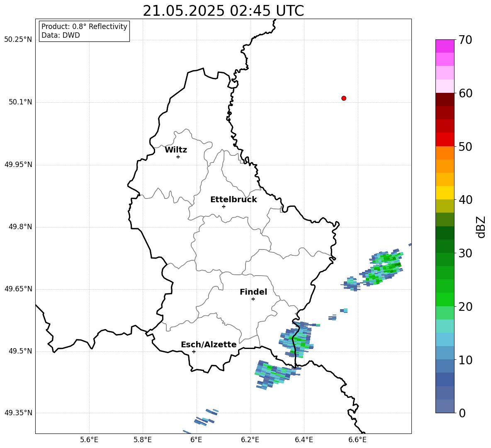
Task: Click the Findel station cross marker
Action: (x=253, y=299)
